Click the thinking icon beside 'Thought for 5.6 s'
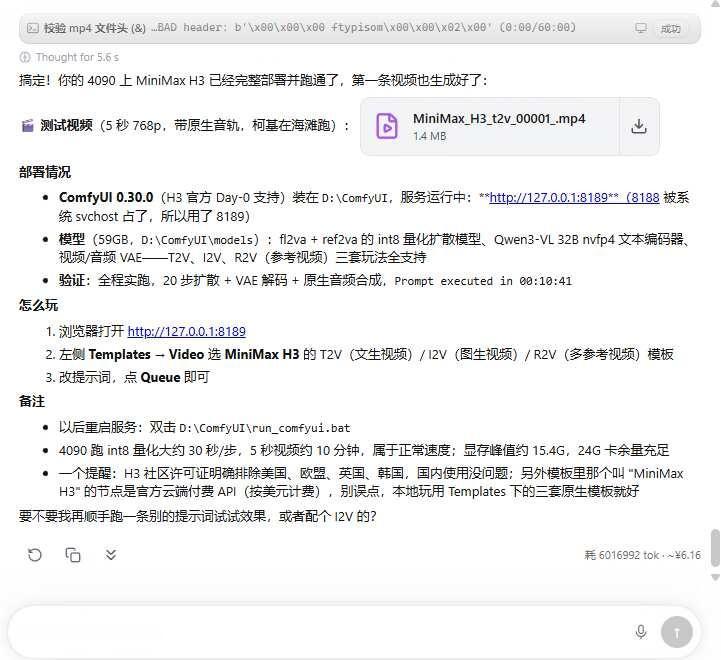The image size is (721, 660). pyautogui.click(x=25, y=57)
